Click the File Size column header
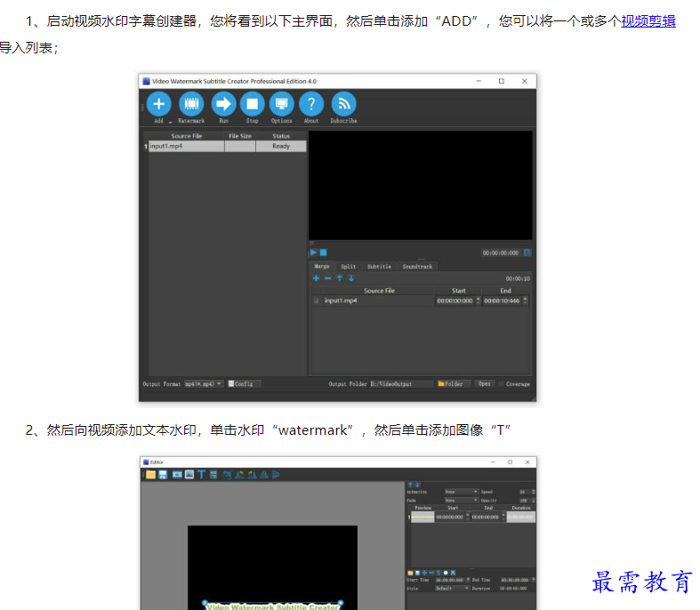Screen dimensions: 700x610 pos(240,136)
